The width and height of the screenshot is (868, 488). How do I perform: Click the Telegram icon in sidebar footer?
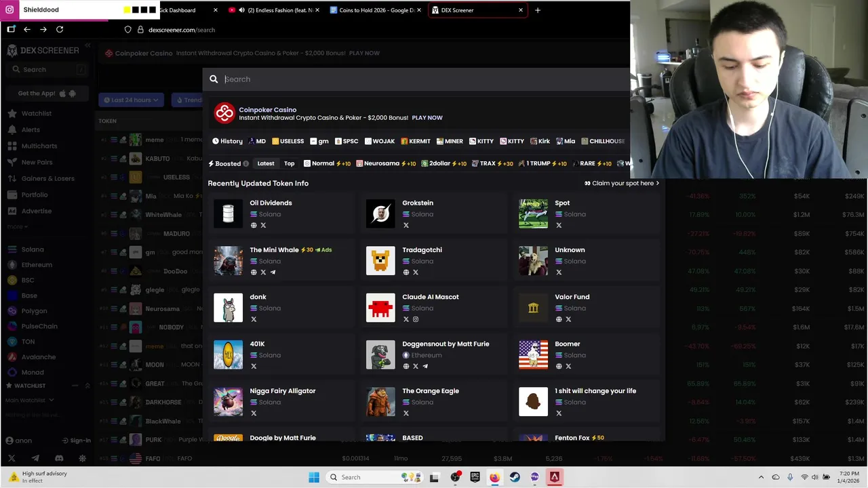(35, 459)
